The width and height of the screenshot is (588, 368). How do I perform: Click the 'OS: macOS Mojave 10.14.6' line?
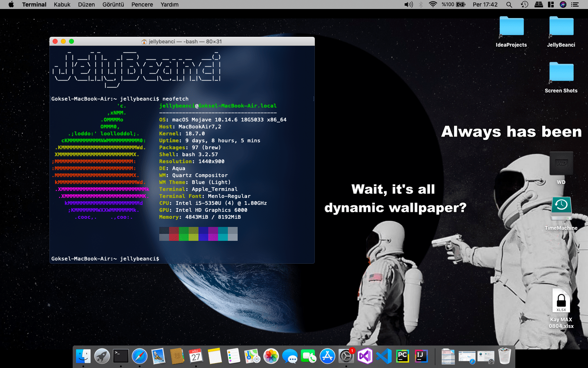click(223, 120)
